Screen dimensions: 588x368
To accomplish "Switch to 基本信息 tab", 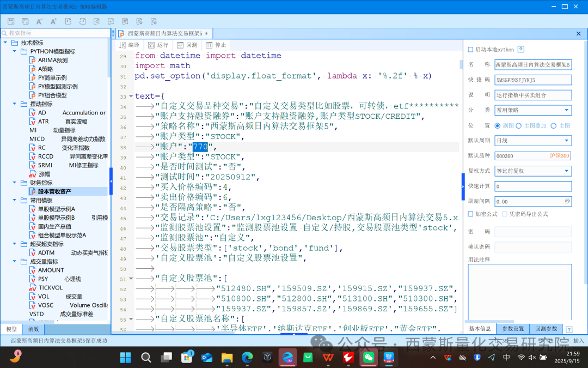I will coord(480,329).
